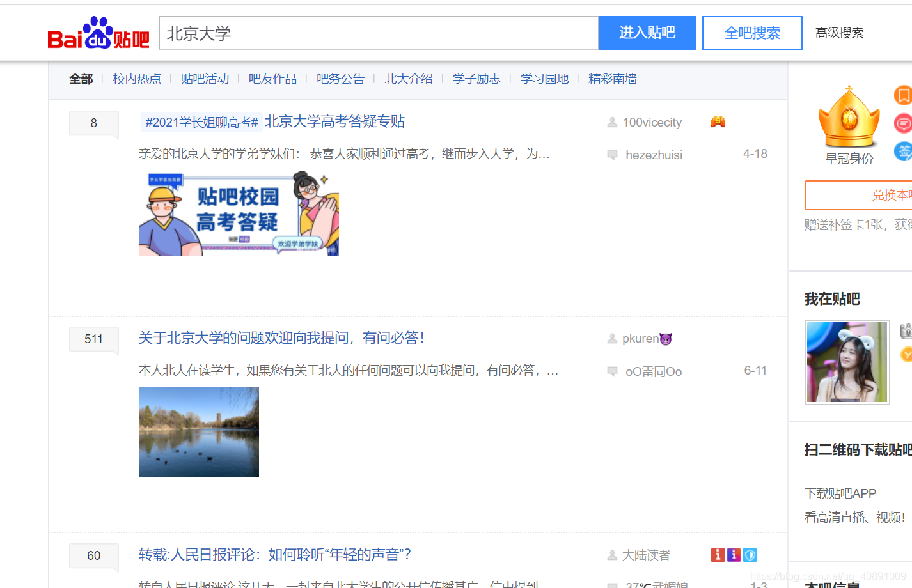
Task: Click reply count 511
Action: tap(94, 339)
